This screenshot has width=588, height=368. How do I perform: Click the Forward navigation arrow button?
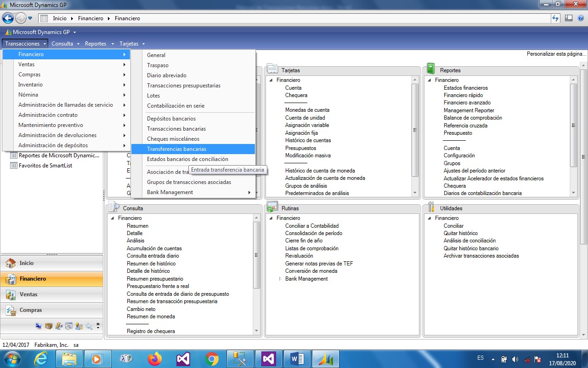coord(21,18)
